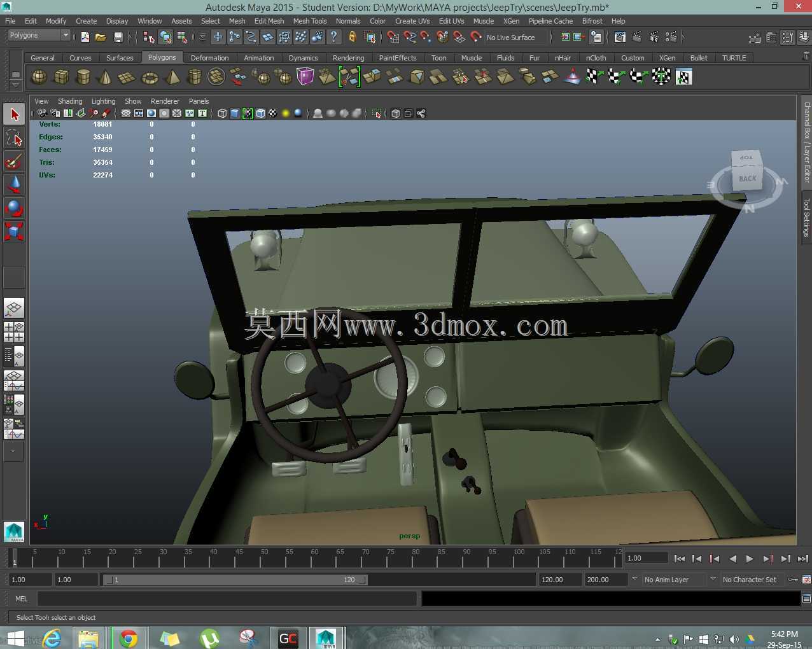Image resolution: width=812 pixels, height=649 pixels.
Task: Toggle use all lights bulb icon
Action: (286, 113)
